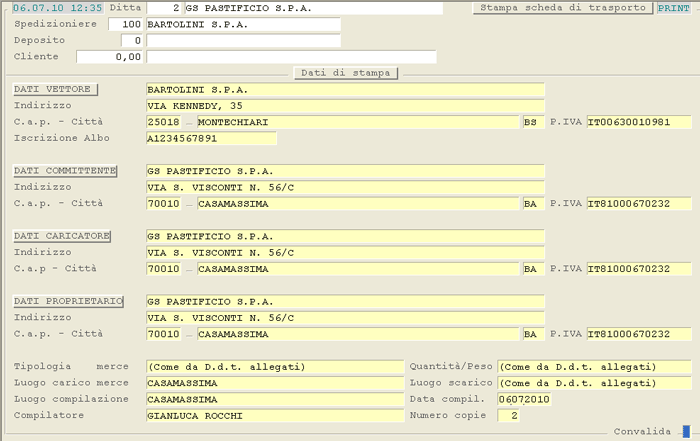700x441 pixels.
Task: Click the Luogo compilazione label
Action: (x=71, y=399)
